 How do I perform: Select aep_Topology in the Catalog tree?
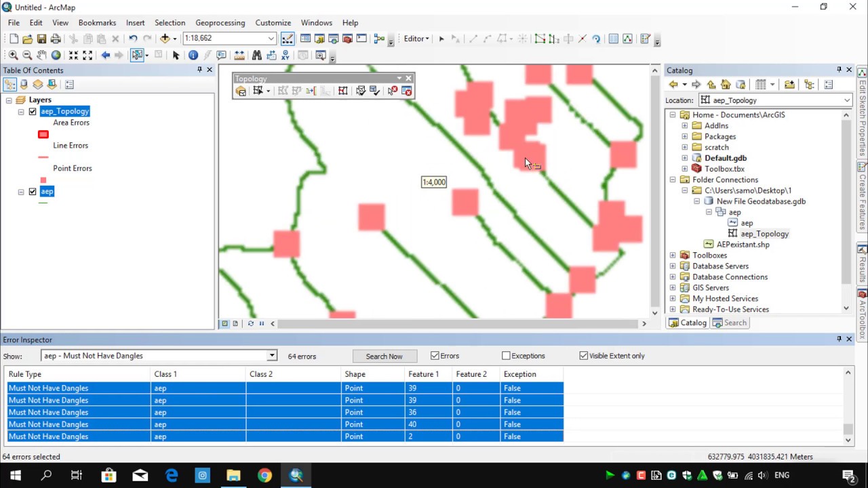tap(764, 234)
